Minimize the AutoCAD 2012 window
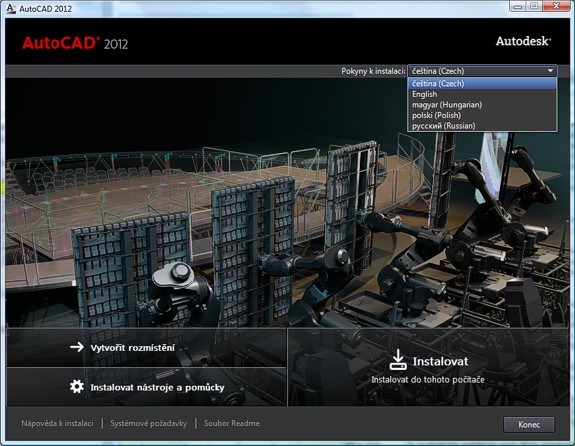 click(518, 6)
